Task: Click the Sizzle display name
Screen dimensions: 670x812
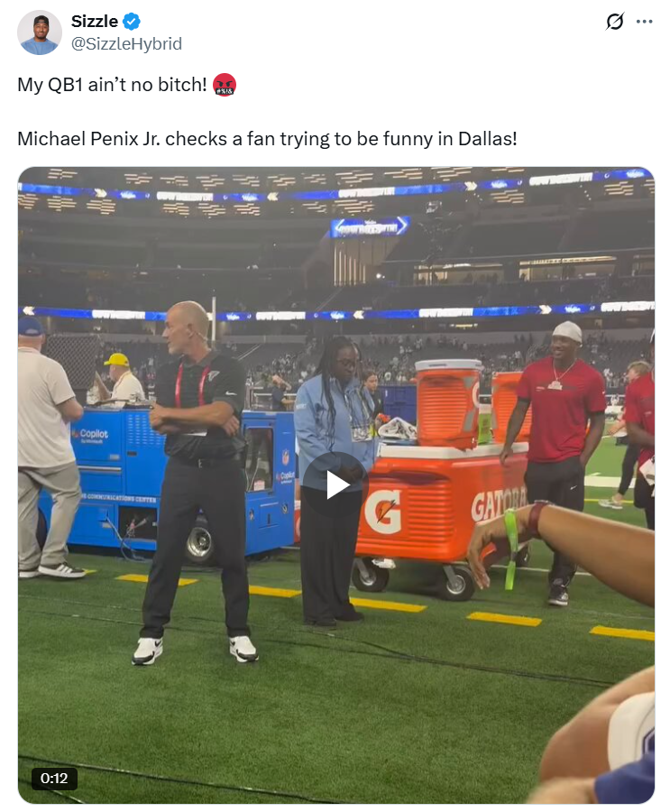Action: pos(95,22)
